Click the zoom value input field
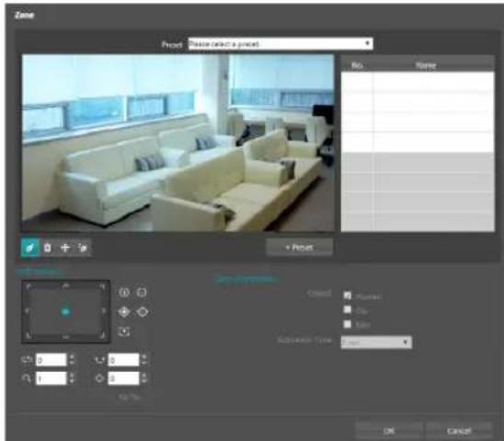Screen dimensions: 504x441 pyautogui.click(x=51, y=378)
